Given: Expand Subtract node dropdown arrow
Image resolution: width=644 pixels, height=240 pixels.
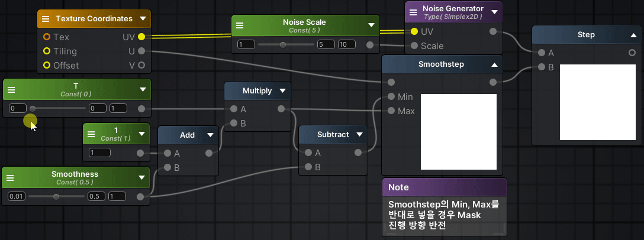Looking at the screenshot, I should click(360, 135).
